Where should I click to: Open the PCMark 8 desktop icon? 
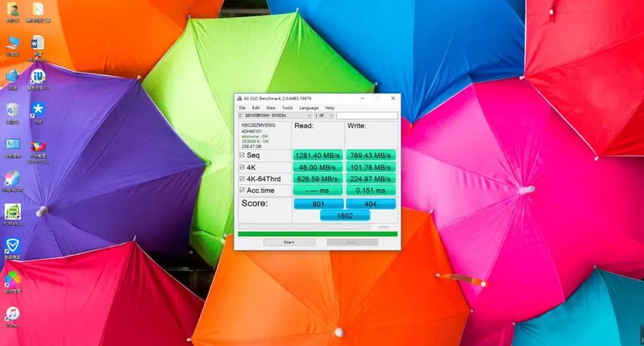pyautogui.click(x=13, y=212)
